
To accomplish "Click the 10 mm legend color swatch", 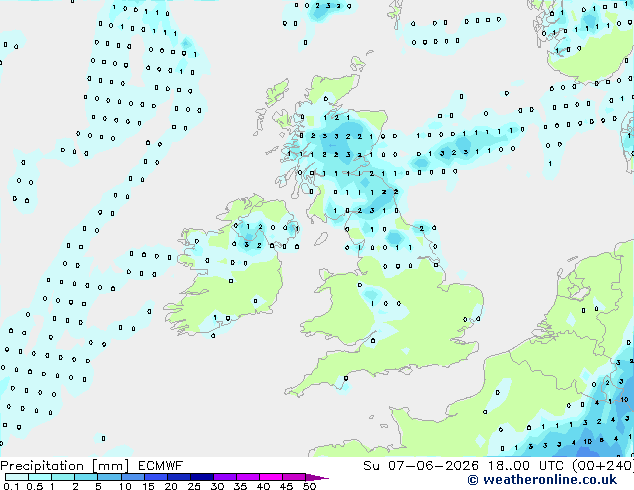I will click(x=132, y=477).
